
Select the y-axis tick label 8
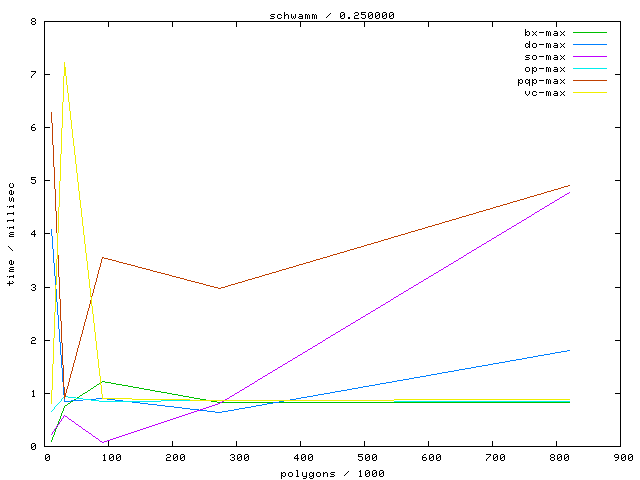tap(34, 21)
